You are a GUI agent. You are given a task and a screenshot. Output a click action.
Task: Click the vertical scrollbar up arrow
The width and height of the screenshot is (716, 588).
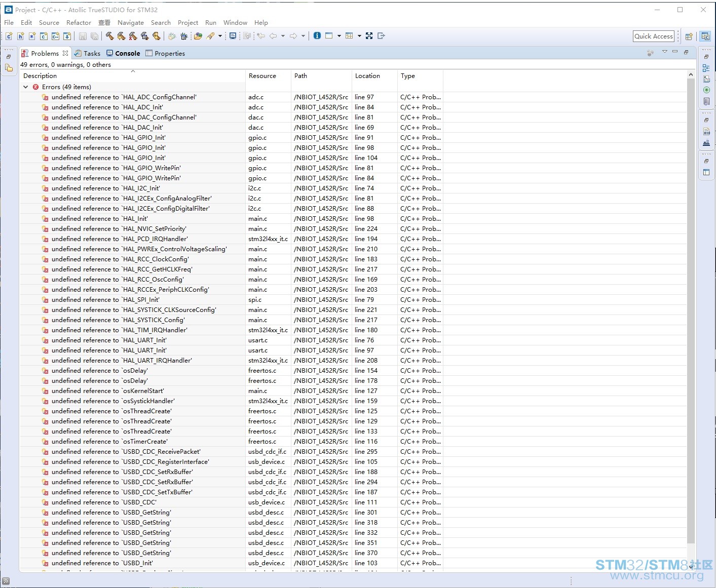(x=691, y=74)
